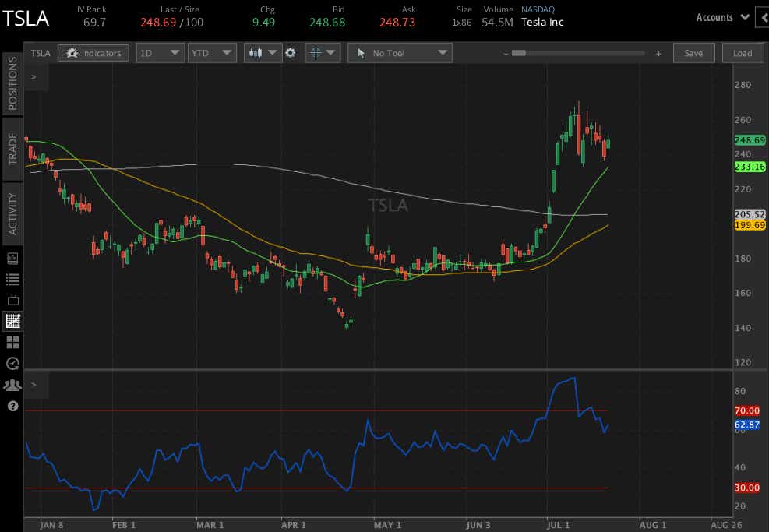Open the Indicators menu button

[x=93, y=53]
